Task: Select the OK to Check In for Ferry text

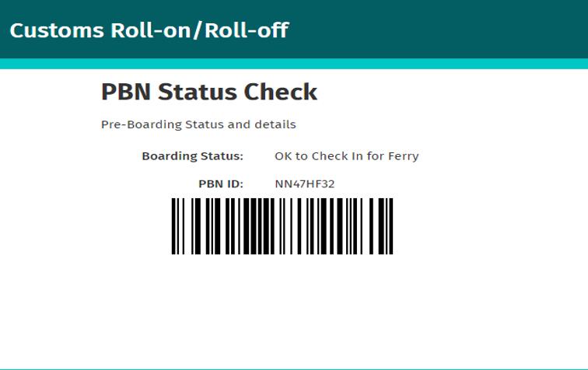Action: 347,156
